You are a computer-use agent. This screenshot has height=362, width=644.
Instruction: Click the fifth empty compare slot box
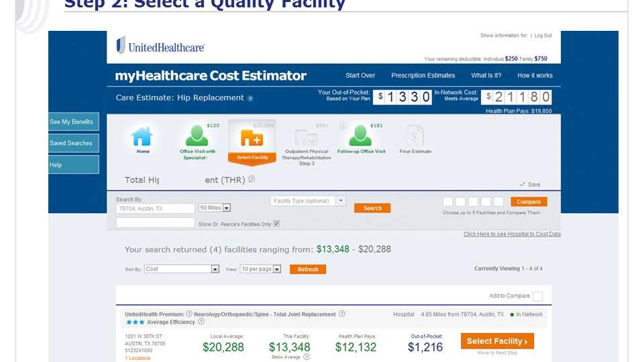click(498, 202)
